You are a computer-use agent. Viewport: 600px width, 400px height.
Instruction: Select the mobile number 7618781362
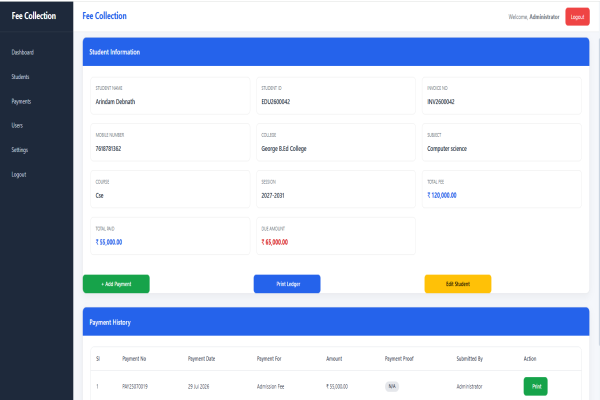[108, 149]
